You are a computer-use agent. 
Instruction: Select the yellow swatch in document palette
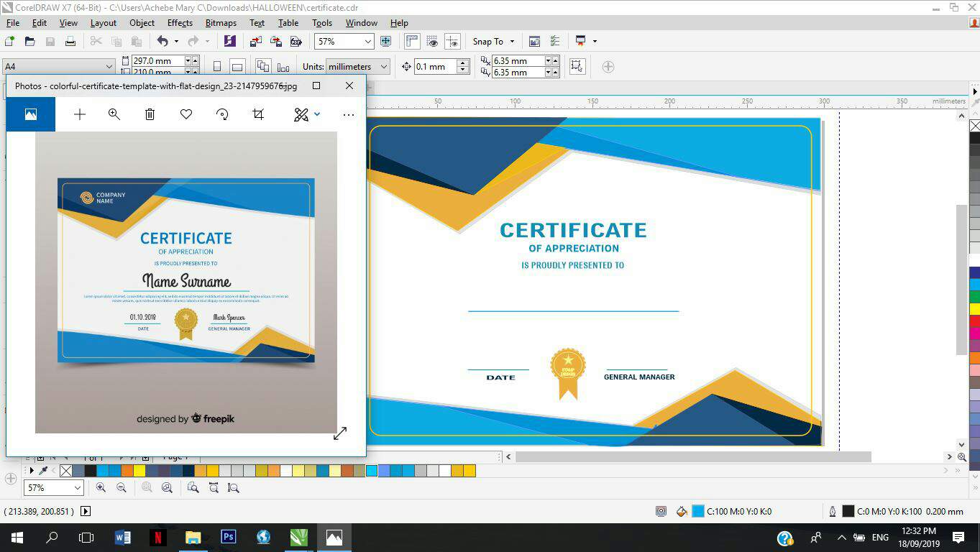pyautogui.click(x=139, y=471)
